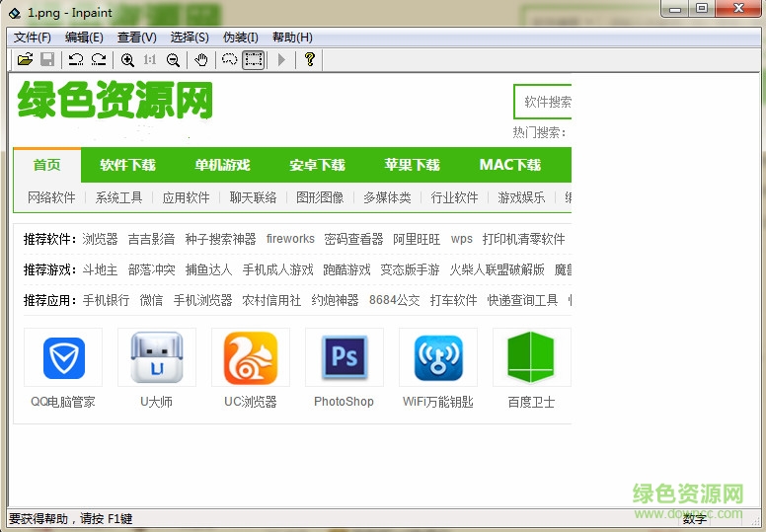
Task: Redo the last action
Action: coord(99,59)
